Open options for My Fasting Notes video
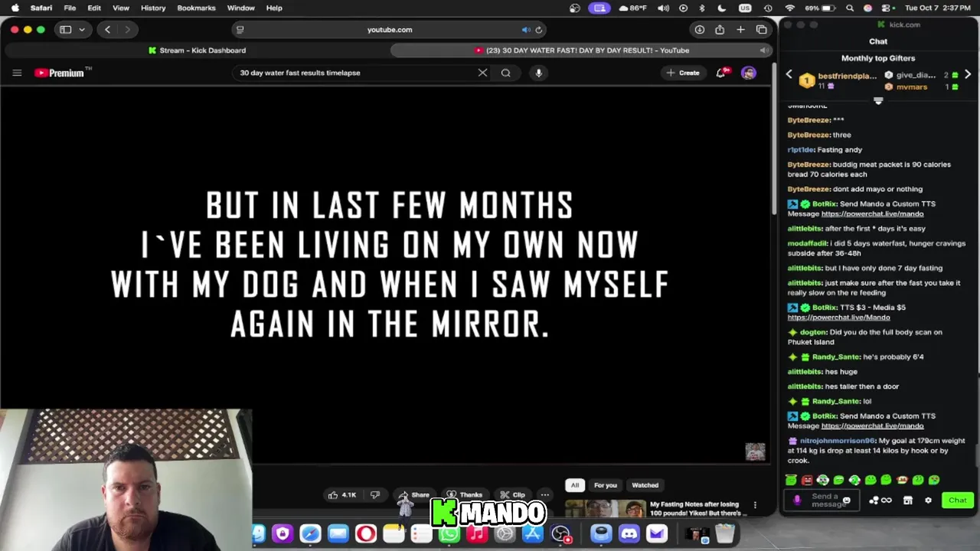The image size is (980, 551). click(755, 505)
